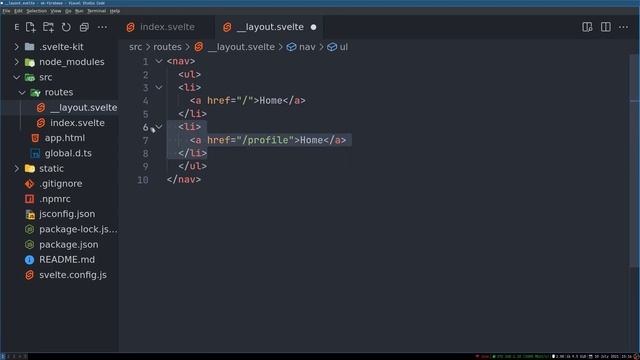The height and width of the screenshot is (360, 640).
Task: Click the New File icon in explorer
Action: (x=30, y=27)
